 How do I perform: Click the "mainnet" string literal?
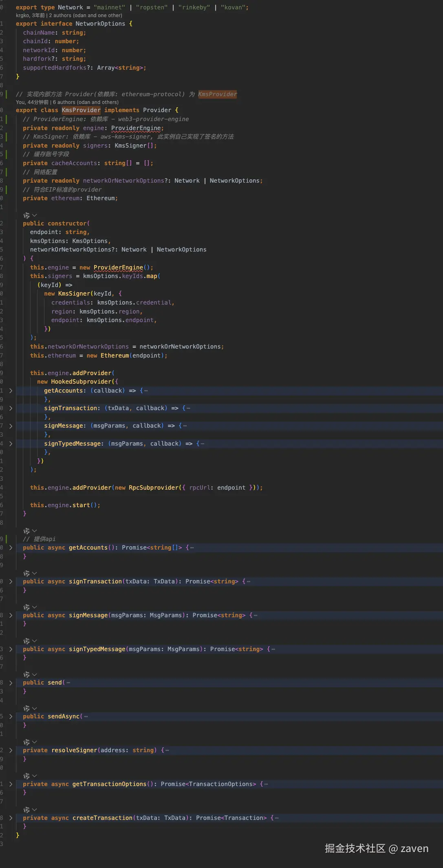pyautogui.click(x=109, y=7)
